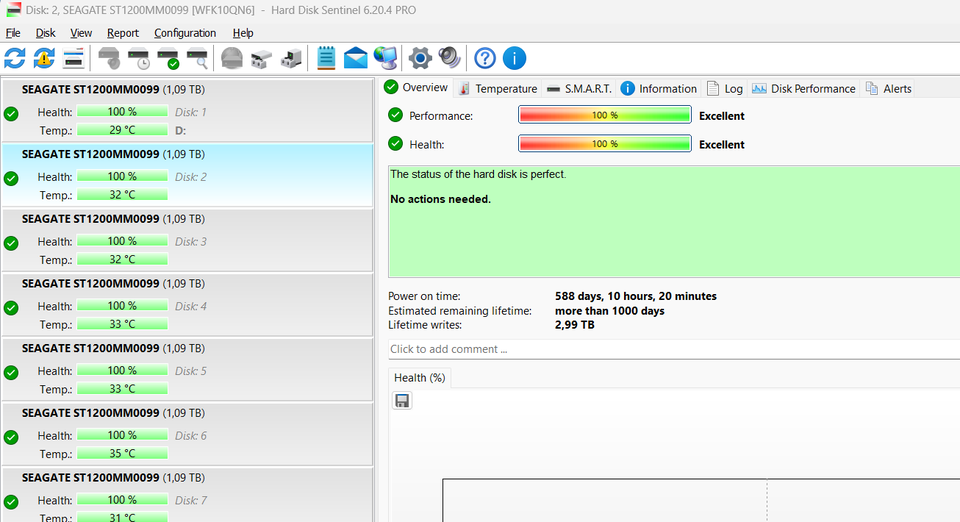Click the grey disk dome toolbar icon

tap(232, 58)
